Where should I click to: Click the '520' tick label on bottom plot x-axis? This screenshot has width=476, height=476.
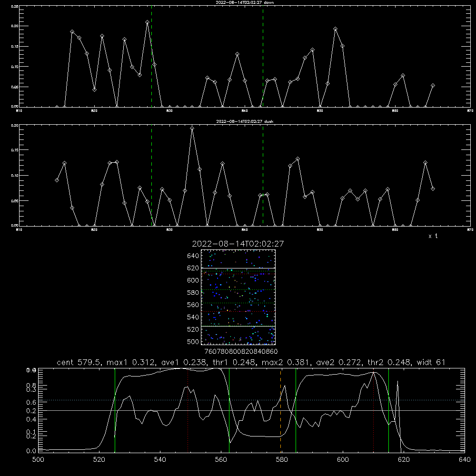click(99, 460)
